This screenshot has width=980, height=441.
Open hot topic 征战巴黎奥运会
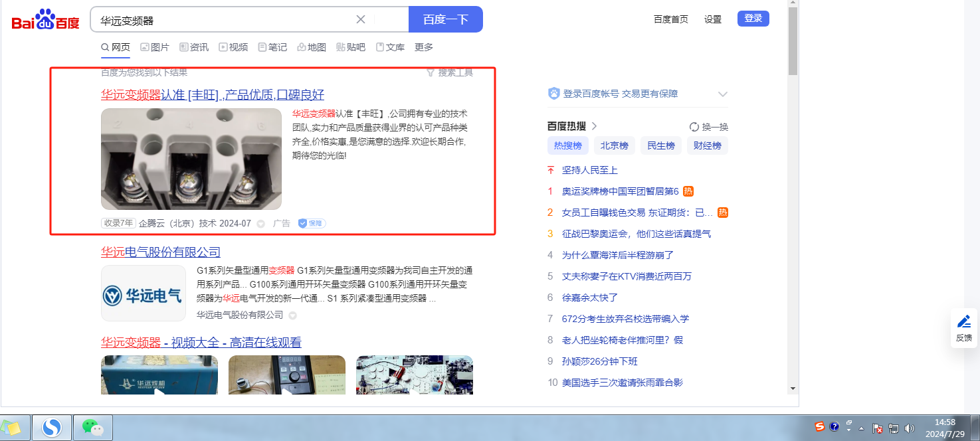coord(637,234)
